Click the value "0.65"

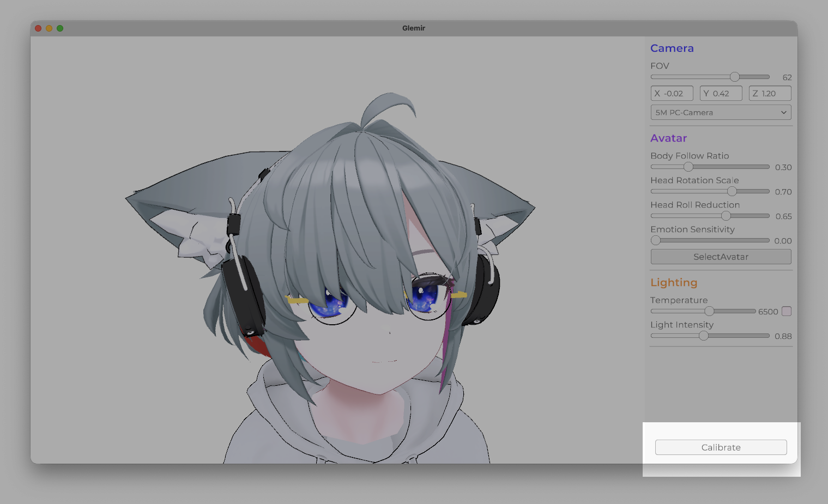pyautogui.click(x=784, y=216)
